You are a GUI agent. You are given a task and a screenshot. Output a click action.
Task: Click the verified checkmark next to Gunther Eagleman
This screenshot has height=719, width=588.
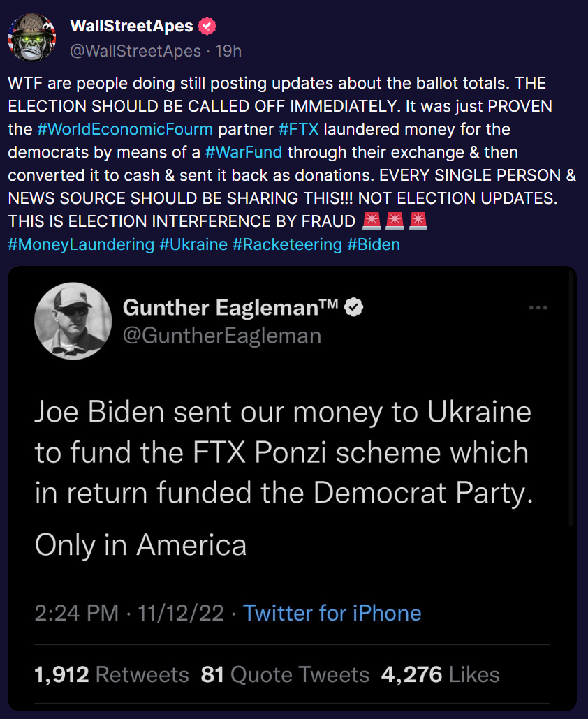coord(355,306)
